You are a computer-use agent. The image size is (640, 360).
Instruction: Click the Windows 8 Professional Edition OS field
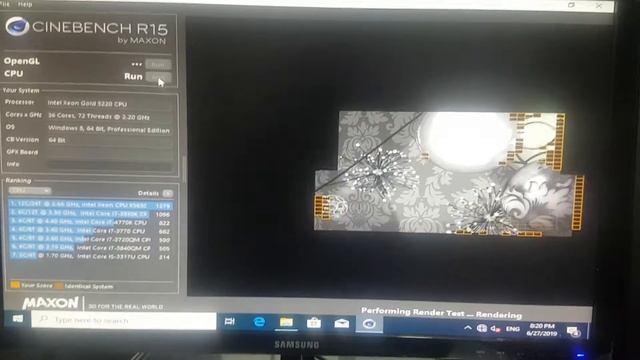pos(110,130)
